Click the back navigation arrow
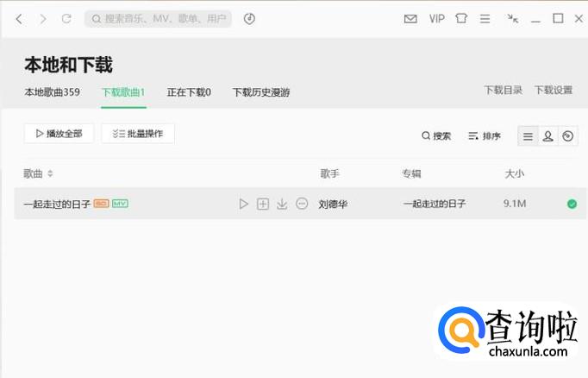 point(20,18)
